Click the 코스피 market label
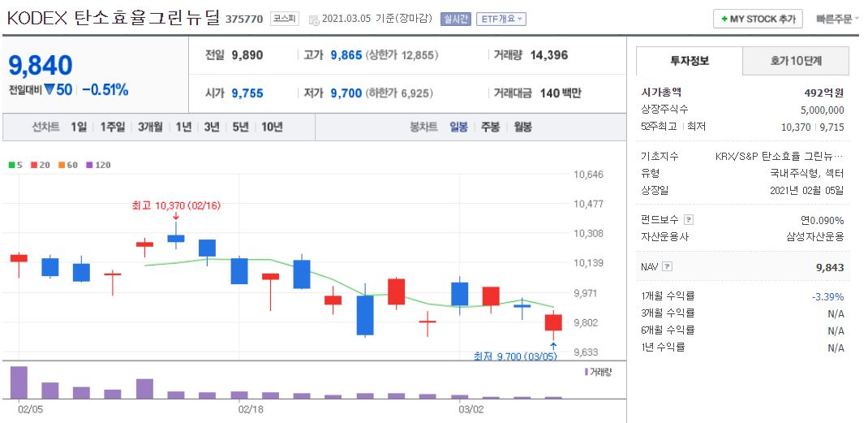This screenshot has width=868, height=423. [x=285, y=19]
